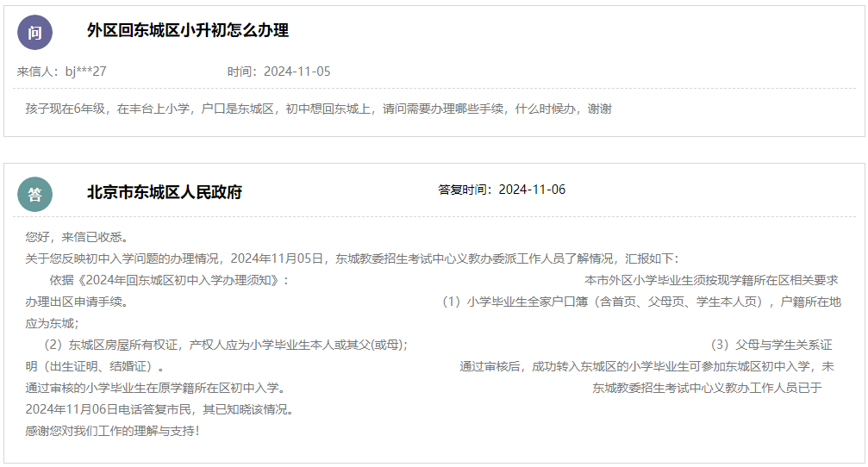
Task: Click the word 谢谢 ending the question
Action: pyautogui.click(x=599, y=109)
